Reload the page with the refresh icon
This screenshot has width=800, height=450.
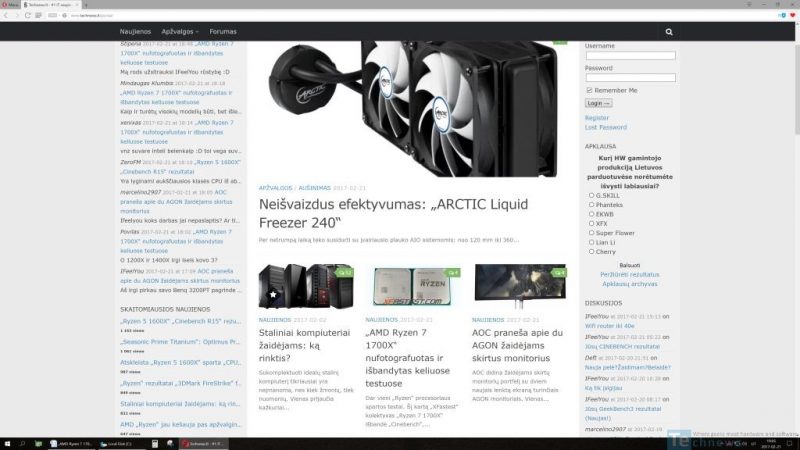pyautogui.click(x=28, y=15)
